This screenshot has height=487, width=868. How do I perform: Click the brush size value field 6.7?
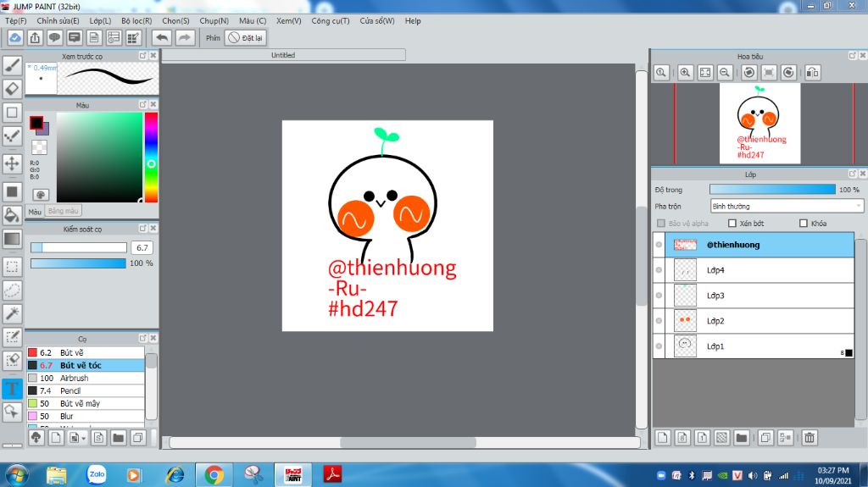tap(142, 247)
